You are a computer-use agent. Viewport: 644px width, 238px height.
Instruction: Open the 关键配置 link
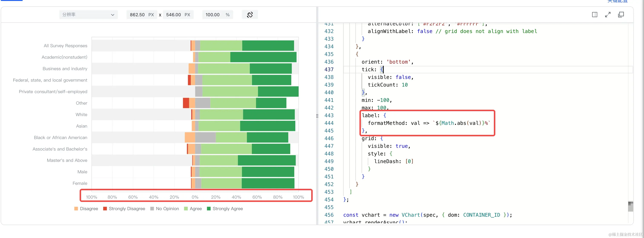[x=617, y=1]
